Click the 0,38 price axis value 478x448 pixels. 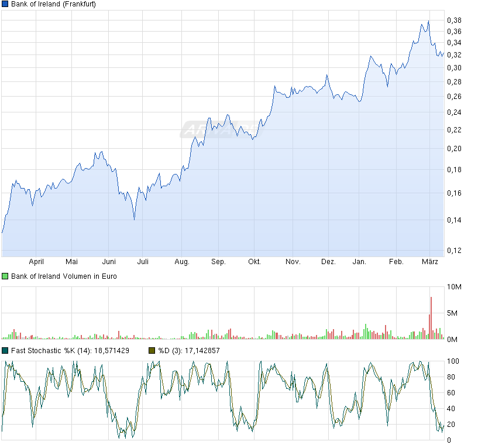(454, 20)
